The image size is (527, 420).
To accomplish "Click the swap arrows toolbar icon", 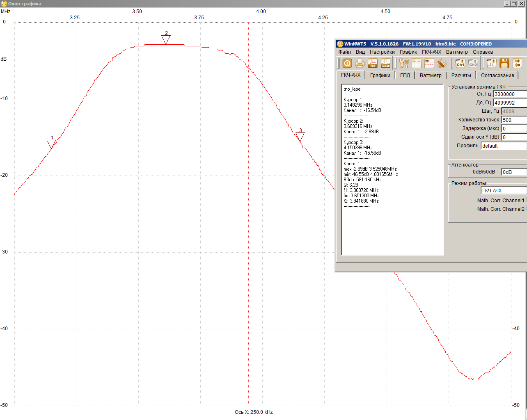I will [517, 63].
